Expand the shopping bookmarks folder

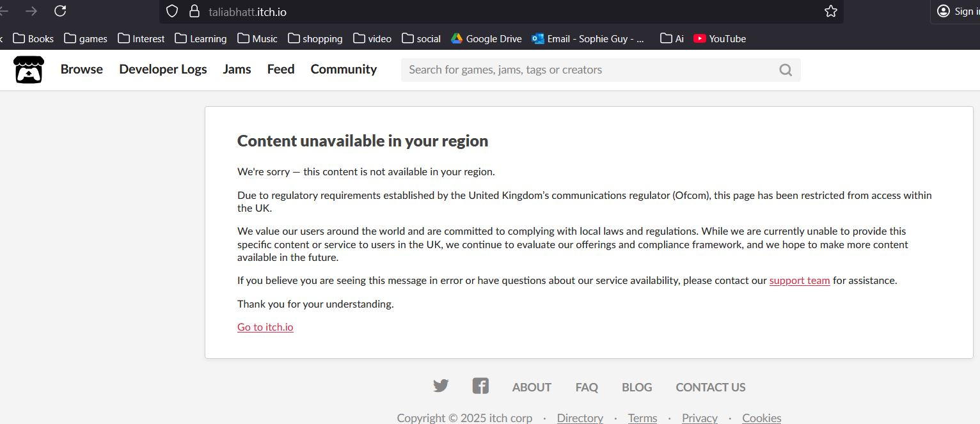[315, 38]
